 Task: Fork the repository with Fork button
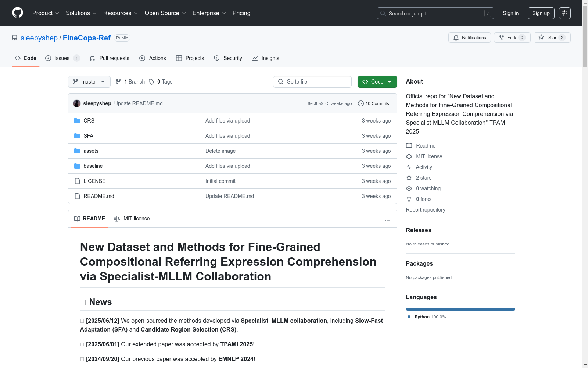(512, 38)
